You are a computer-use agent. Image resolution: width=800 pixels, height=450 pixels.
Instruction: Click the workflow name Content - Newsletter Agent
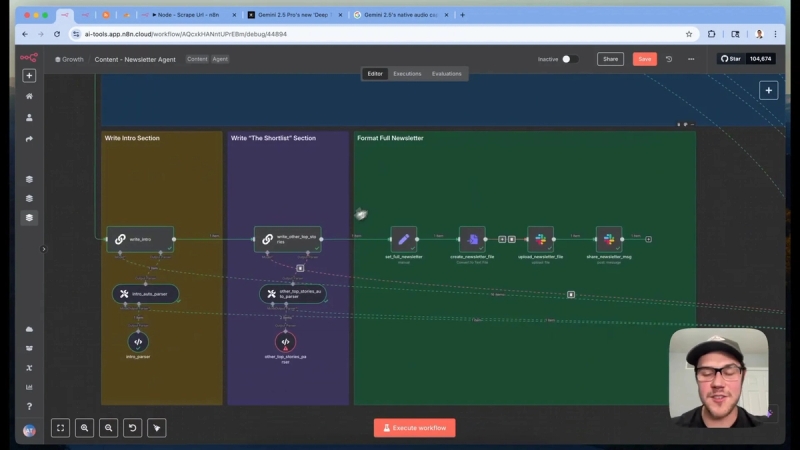click(x=135, y=59)
